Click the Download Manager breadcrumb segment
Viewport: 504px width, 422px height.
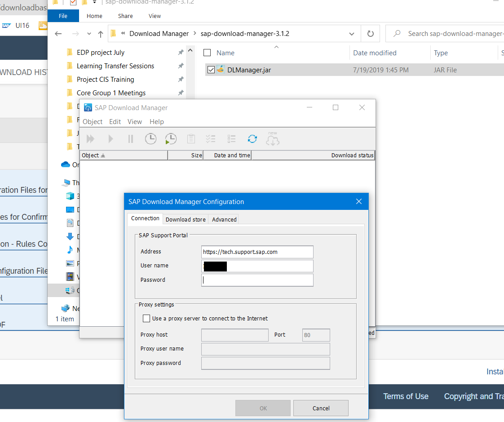pos(159,33)
